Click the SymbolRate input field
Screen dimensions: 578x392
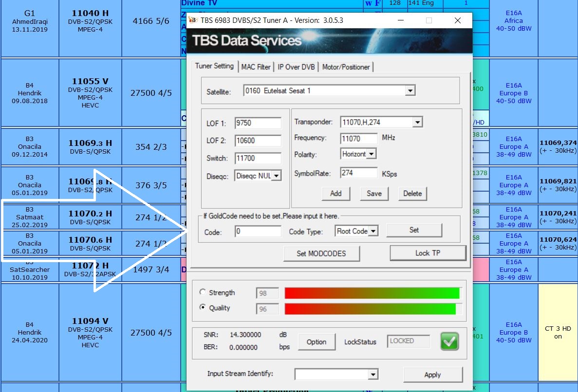pos(359,173)
